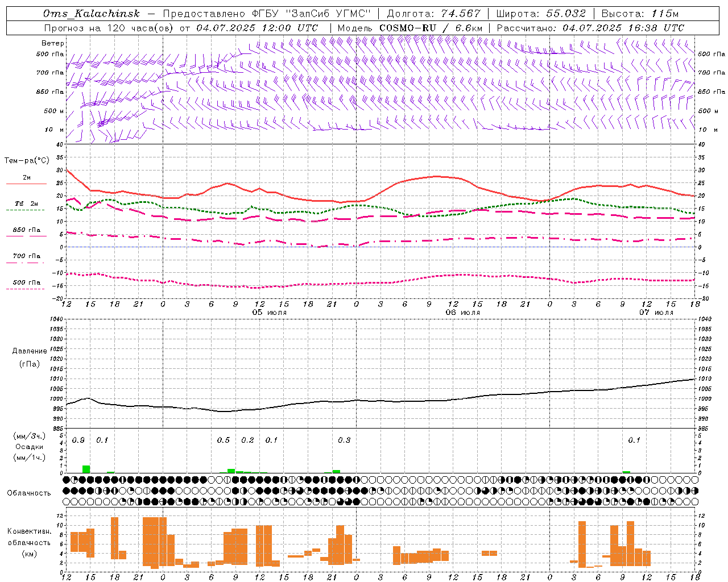Click the 'Долгота: 74.567' longitude value

[433, 14]
